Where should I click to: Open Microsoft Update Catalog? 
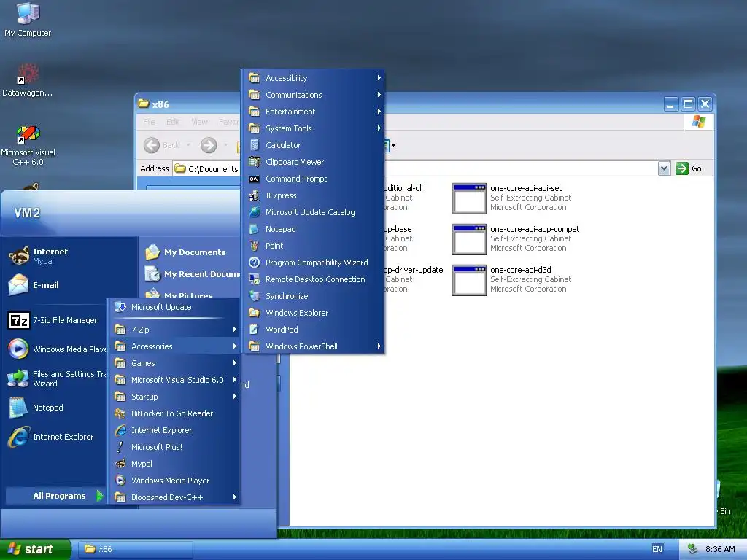(313, 212)
